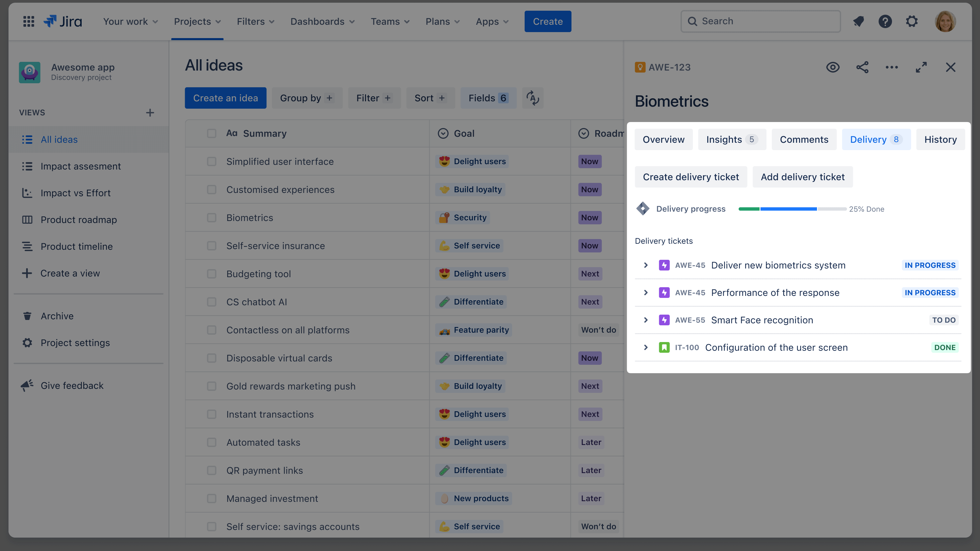Check the Simplified user interface row checkbox
The width and height of the screenshot is (980, 551).
pyautogui.click(x=211, y=161)
